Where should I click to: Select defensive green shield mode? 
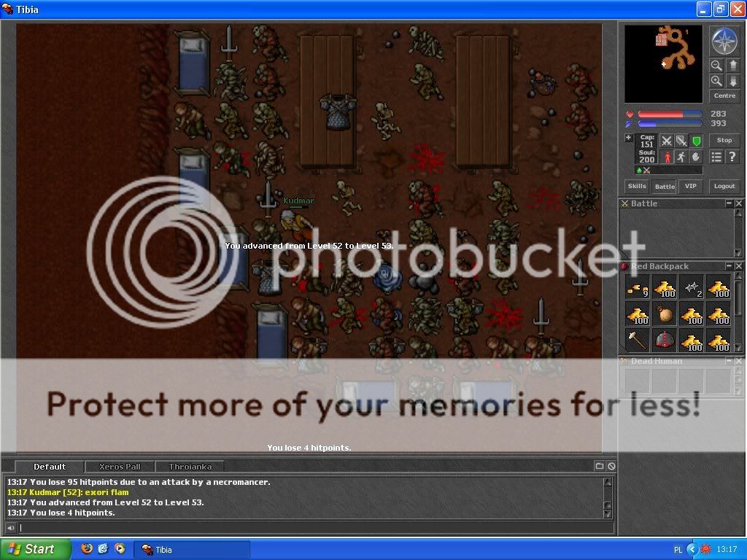[x=697, y=141]
